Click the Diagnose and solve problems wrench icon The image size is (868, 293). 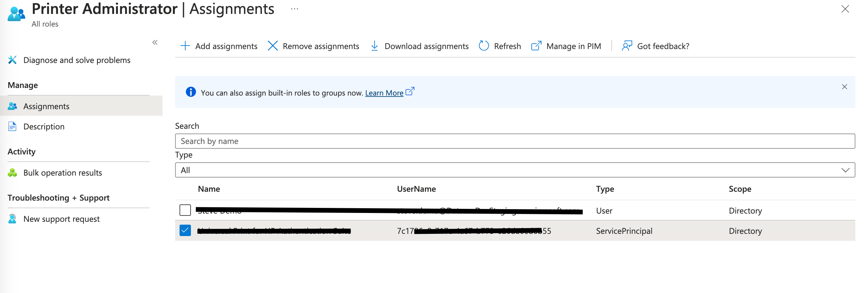[x=12, y=60]
